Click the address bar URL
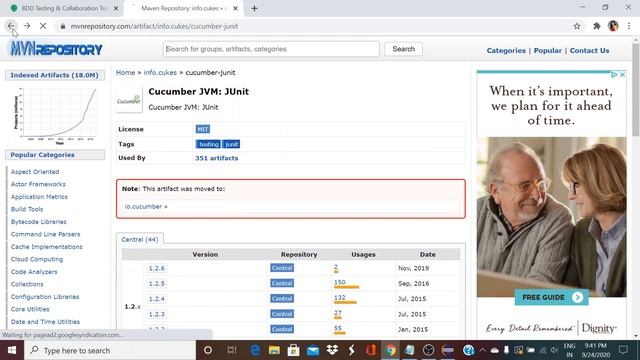The width and height of the screenshot is (640, 360). click(x=154, y=26)
